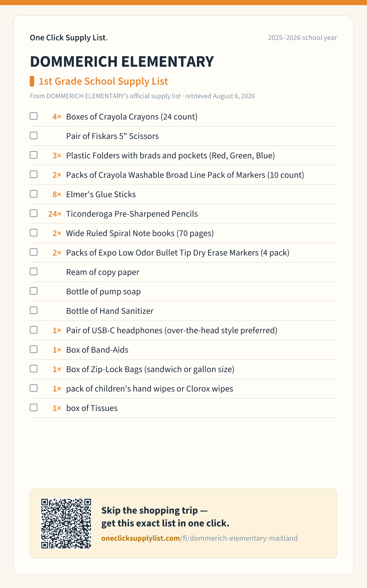Check the Ticonderoga Pre-Sharpened Pencils box
This screenshot has height=588, width=367.
[x=34, y=213]
